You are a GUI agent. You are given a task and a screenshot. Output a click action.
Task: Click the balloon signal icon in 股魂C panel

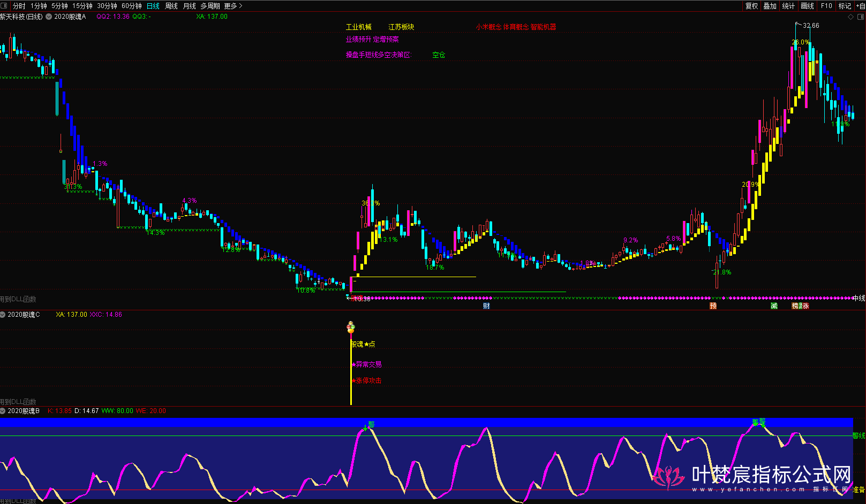351,327
